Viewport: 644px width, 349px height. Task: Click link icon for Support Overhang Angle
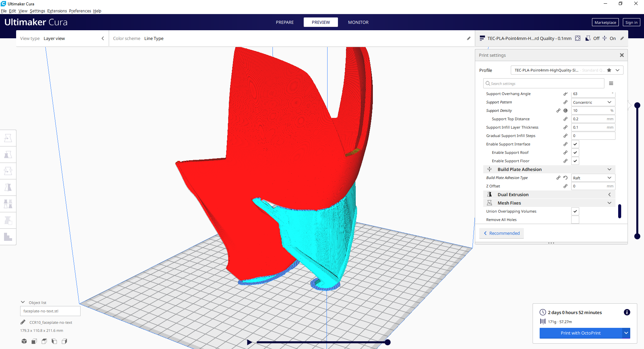(565, 94)
